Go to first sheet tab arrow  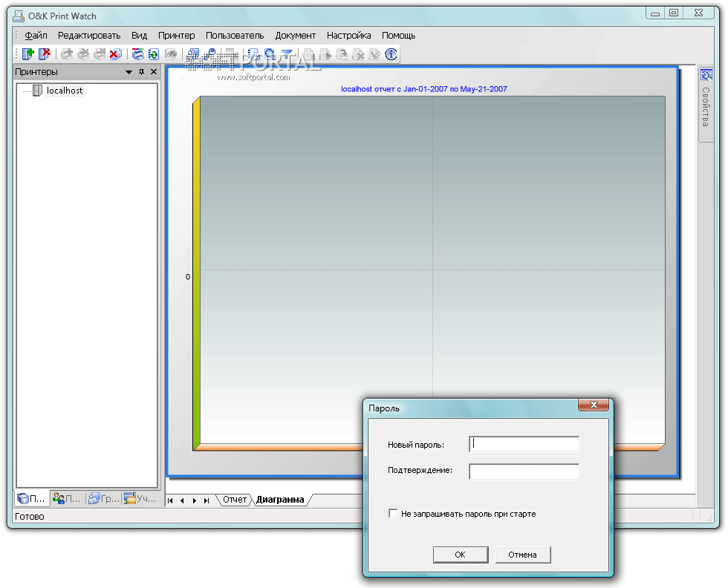coord(170,500)
